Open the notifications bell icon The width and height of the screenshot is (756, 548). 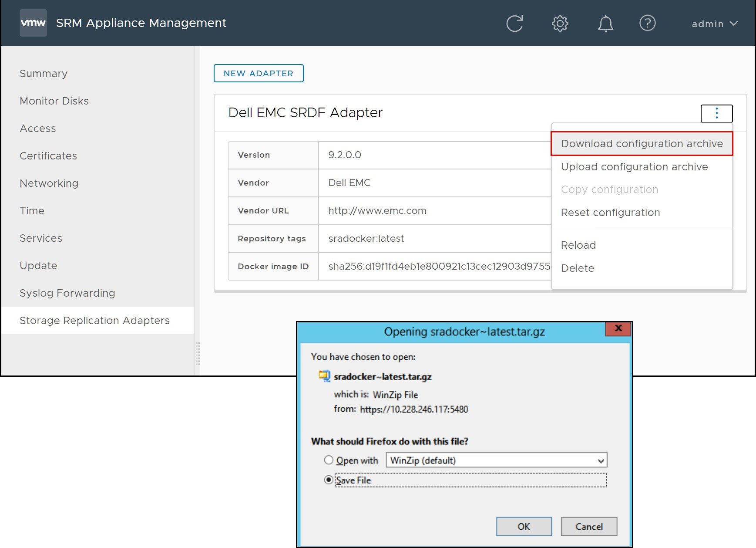click(x=605, y=24)
